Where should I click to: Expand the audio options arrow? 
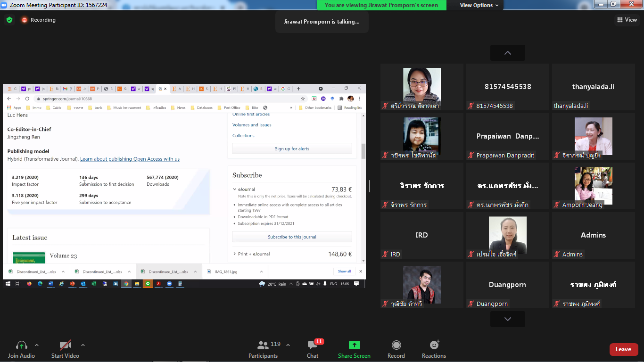tap(37, 345)
